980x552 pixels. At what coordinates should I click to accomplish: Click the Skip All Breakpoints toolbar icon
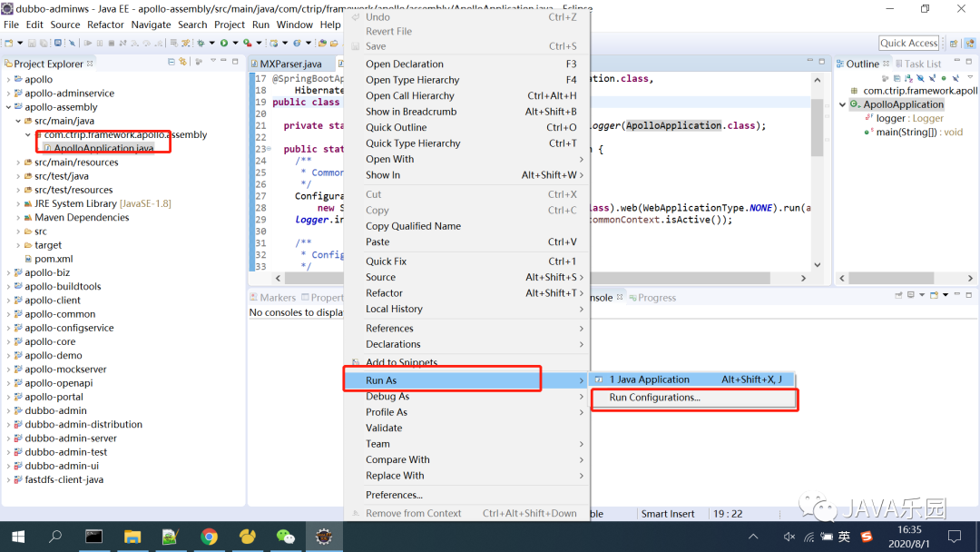pyautogui.click(x=72, y=44)
